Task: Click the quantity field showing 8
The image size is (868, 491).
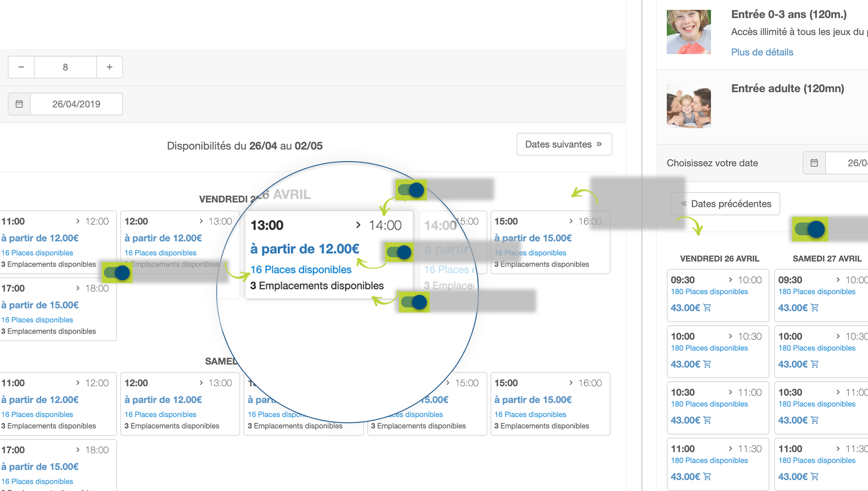Action: pyautogui.click(x=65, y=67)
